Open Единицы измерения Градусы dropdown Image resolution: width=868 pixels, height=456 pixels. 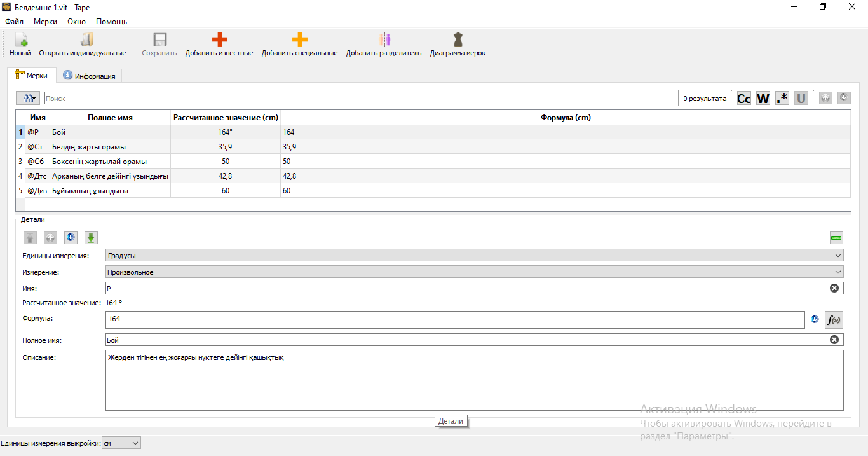point(475,256)
